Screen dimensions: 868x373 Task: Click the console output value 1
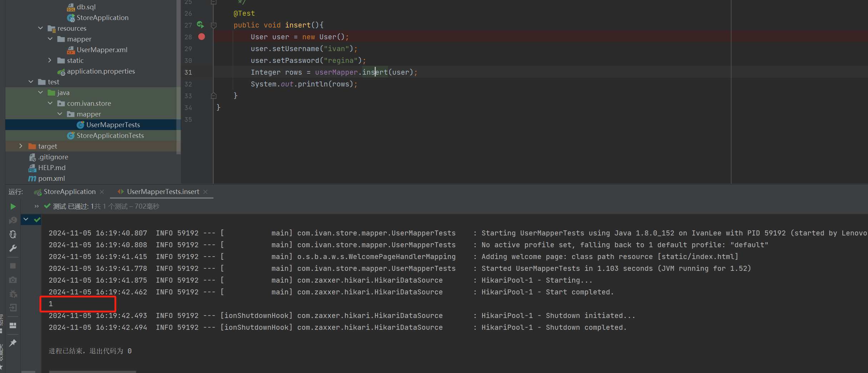[51, 304]
